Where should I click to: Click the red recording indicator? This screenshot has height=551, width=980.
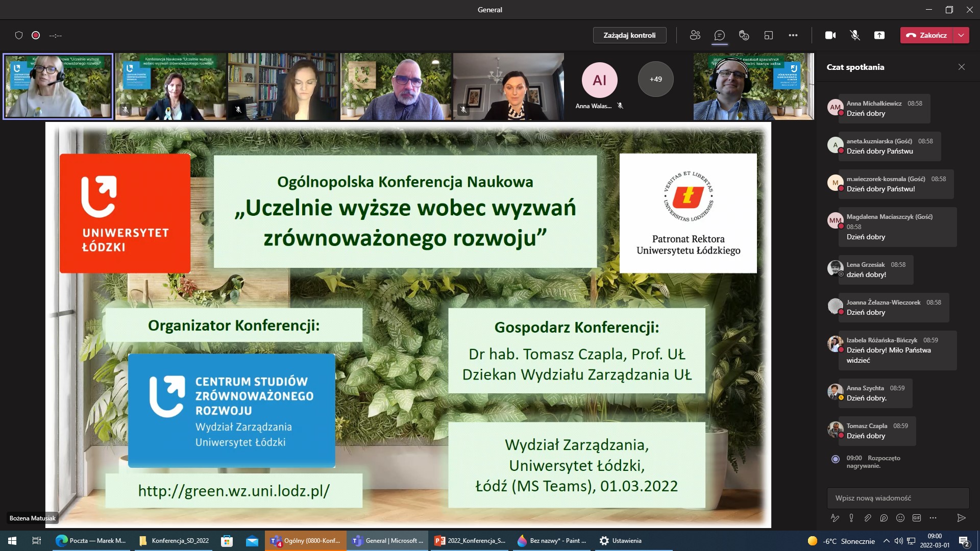(x=36, y=35)
